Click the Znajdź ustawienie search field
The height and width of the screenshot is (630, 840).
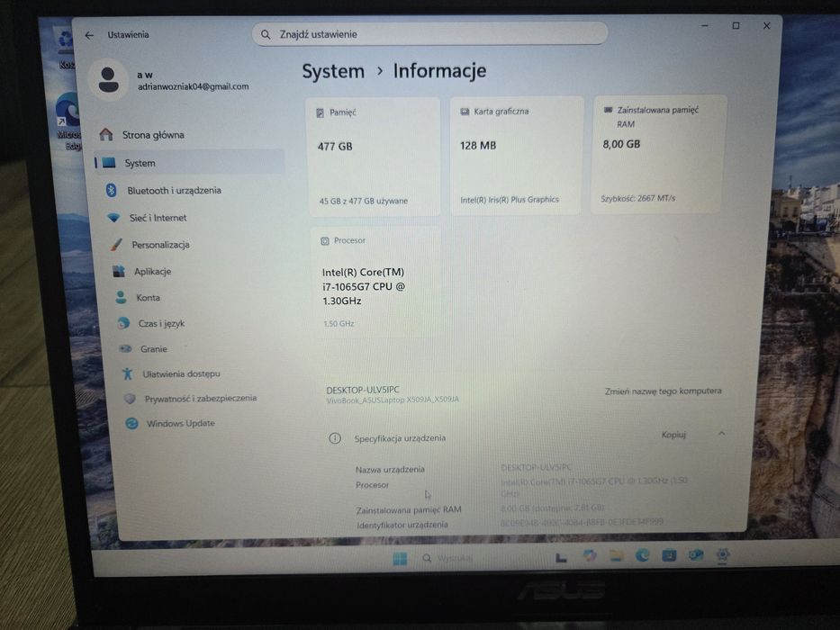click(429, 34)
